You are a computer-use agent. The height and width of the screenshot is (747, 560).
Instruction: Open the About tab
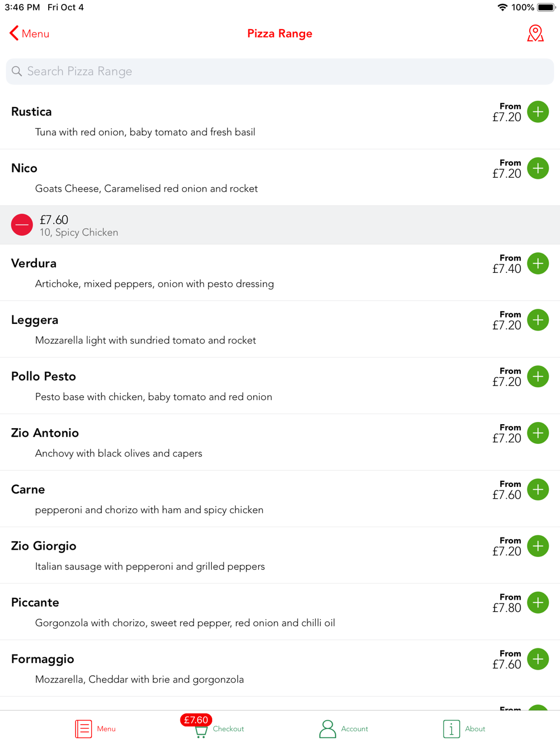click(x=464, y=729)
